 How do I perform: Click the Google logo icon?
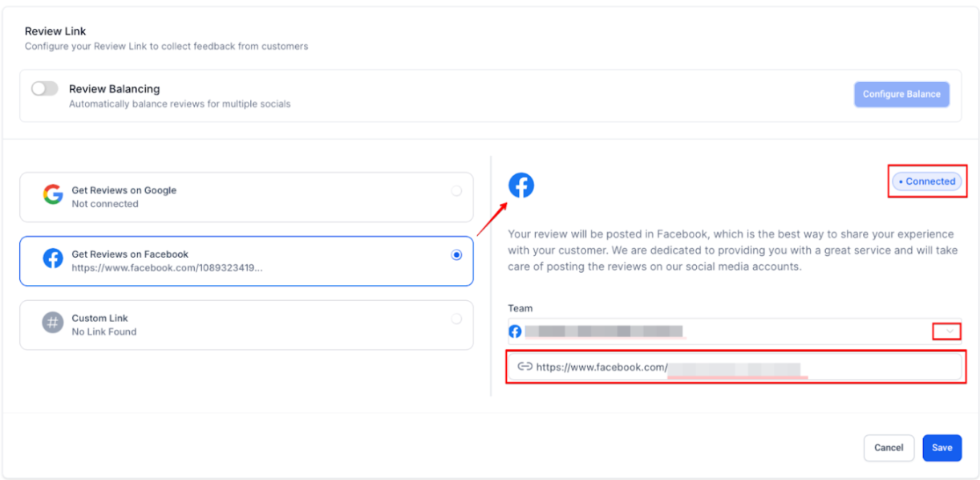point(53,195)
